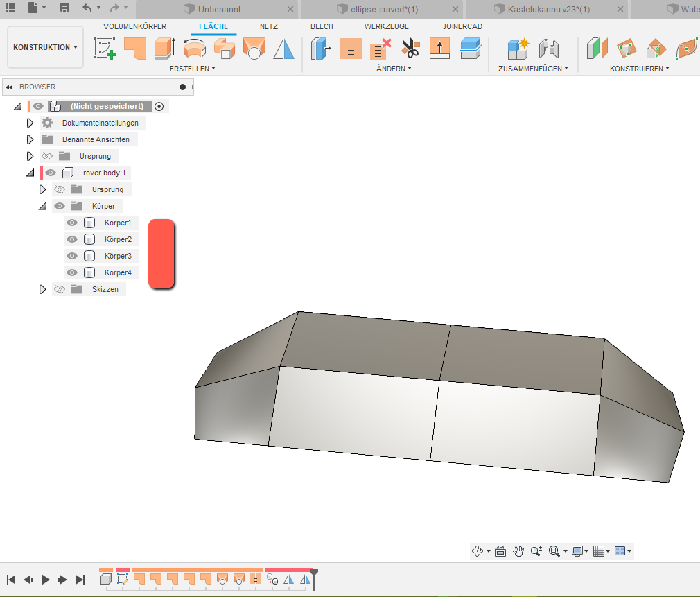Select the Create Sketch tool with green plus
This screenshot has height=597, width=700.
coord(105,49)
